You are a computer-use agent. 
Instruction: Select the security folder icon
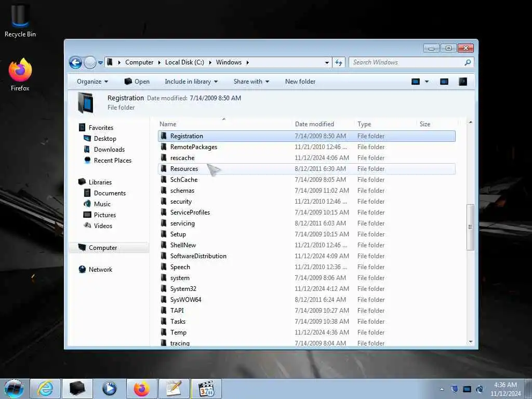click(x=164, y=201)
